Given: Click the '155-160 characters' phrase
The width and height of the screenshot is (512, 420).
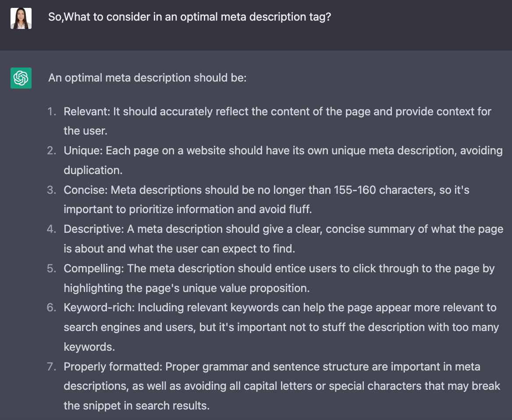Looking at the screenshot, I should click(x=384, y=190).
